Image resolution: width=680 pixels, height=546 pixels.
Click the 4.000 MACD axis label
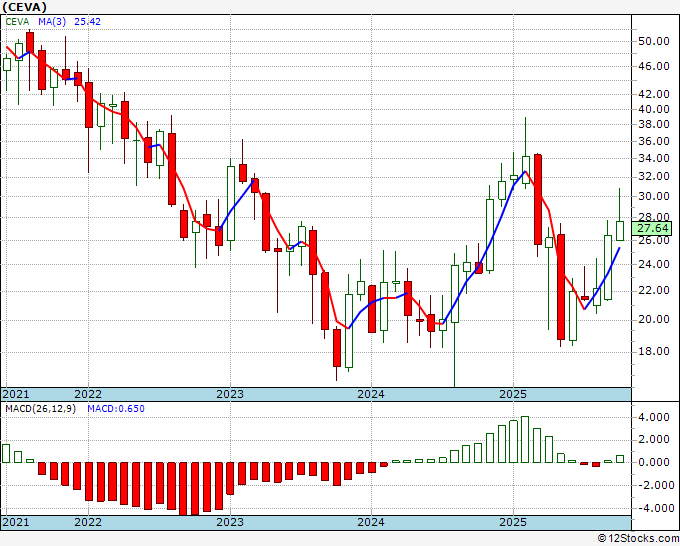(654, 418)
